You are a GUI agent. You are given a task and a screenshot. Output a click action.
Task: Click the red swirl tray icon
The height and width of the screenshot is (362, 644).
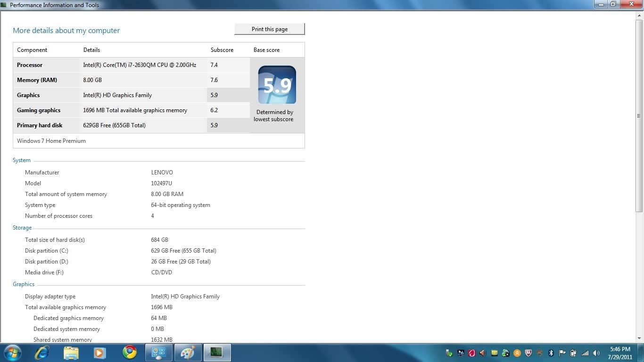[x=472, y=353]
